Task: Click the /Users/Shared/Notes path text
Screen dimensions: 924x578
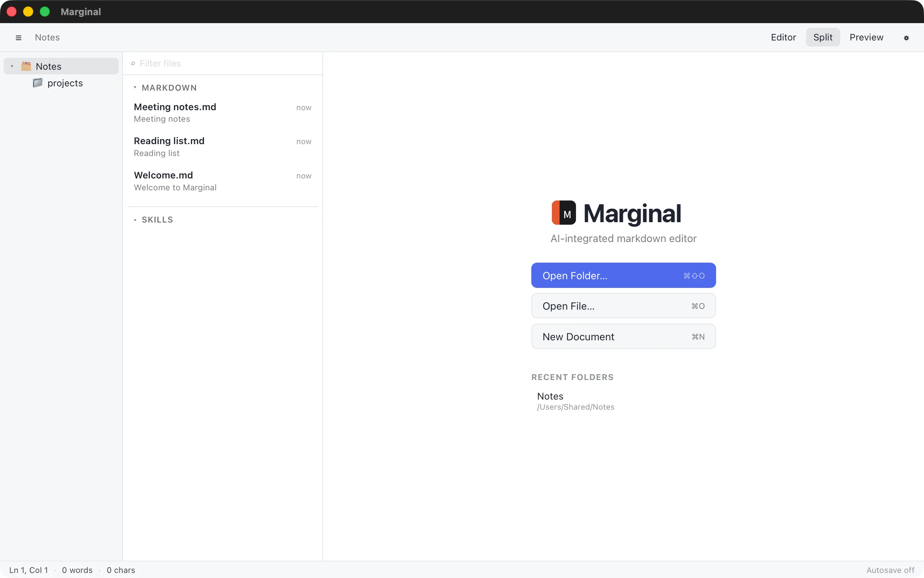Action: (x=575, y=407)
